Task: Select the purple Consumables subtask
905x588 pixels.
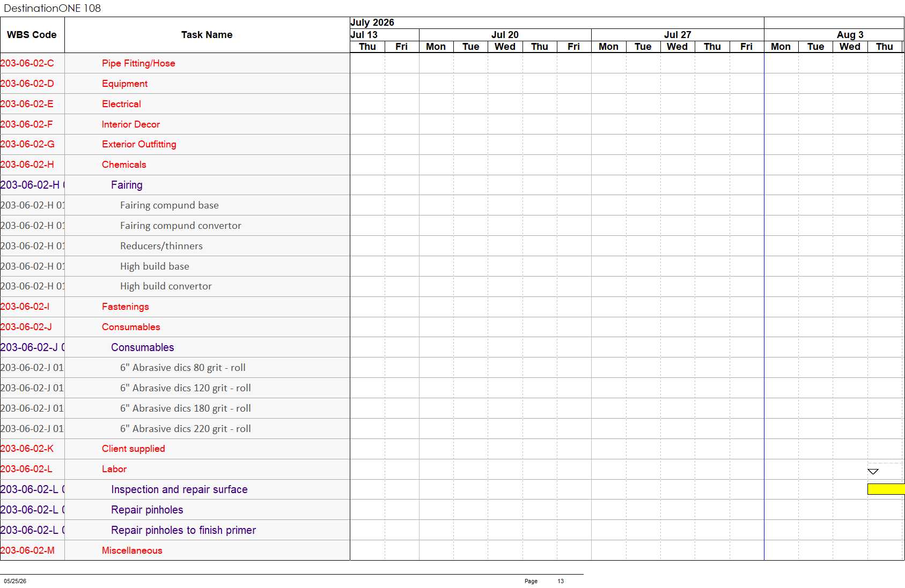Action: point(143,347)
